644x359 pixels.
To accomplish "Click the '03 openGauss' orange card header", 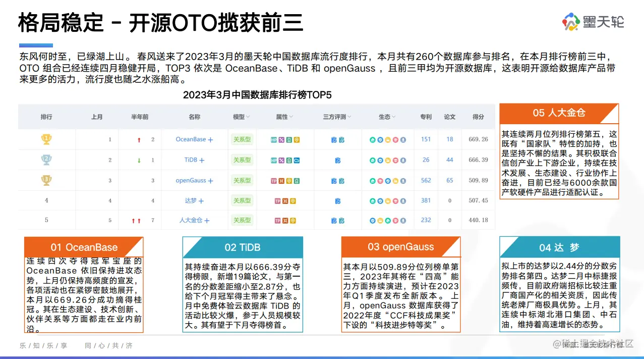I will 401,247.
